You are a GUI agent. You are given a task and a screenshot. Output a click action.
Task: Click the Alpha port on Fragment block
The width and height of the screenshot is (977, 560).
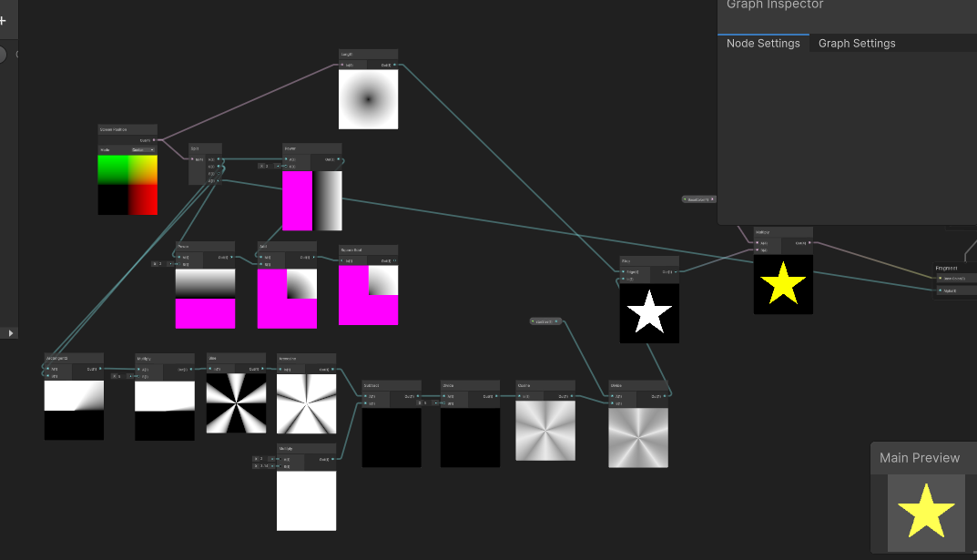click(x=941, y=290)
